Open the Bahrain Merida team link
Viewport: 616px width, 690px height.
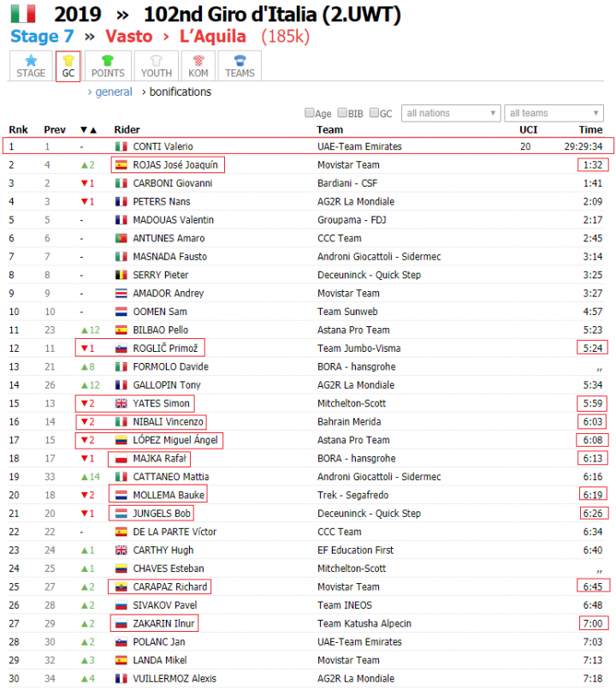point(349,422)
